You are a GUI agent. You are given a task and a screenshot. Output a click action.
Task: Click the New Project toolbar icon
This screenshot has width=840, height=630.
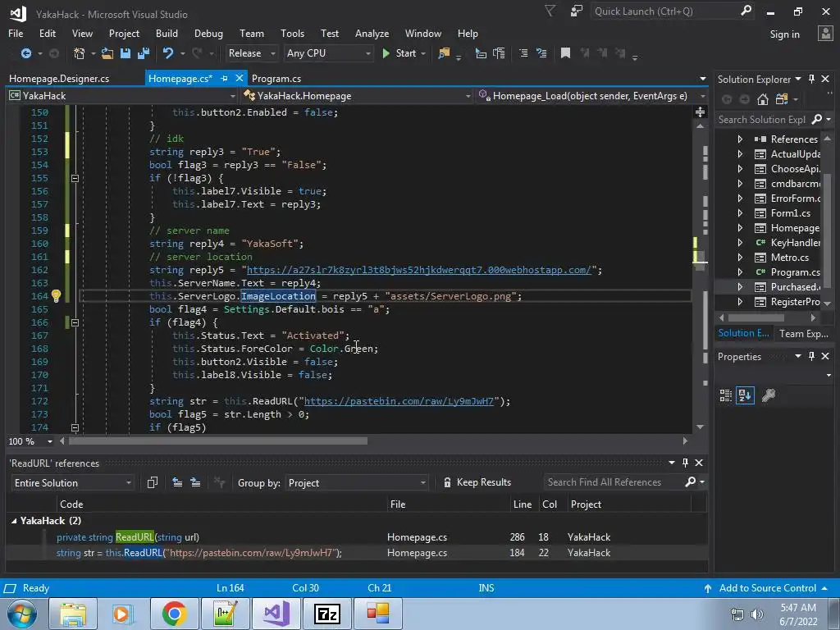80,53
